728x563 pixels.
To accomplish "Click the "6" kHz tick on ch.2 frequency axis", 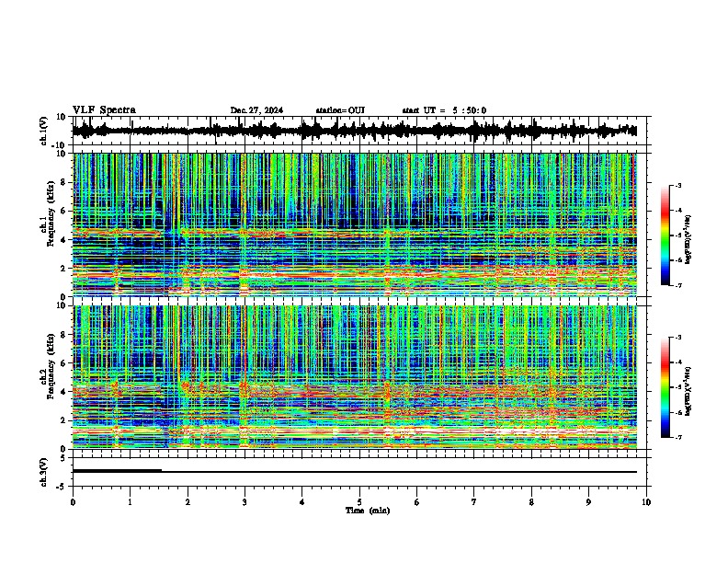I will click(63, 363).
